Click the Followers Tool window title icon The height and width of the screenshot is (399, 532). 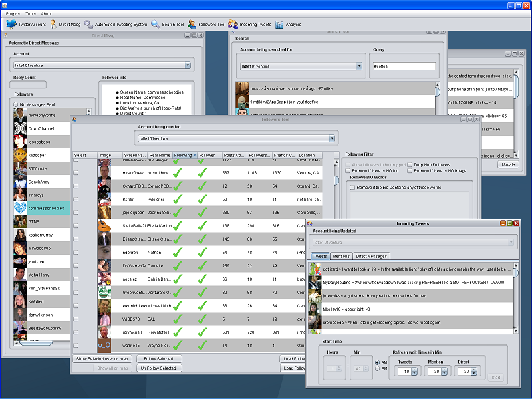tap(74, 120)
